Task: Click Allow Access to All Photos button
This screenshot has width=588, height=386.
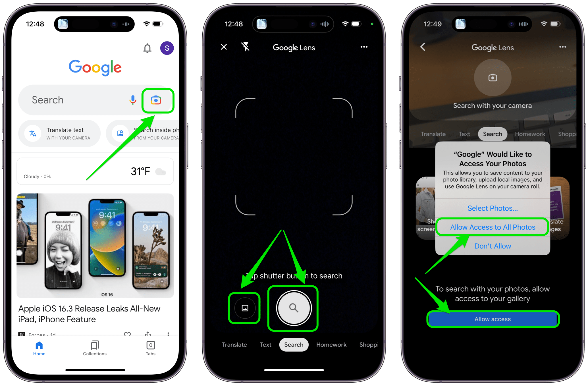Action: click(493, 227)
